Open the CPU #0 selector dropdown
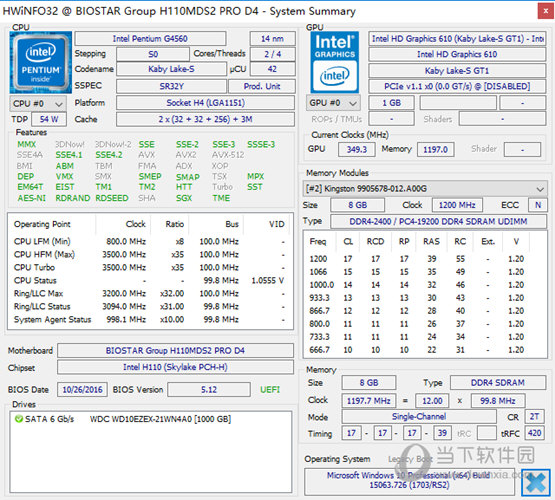Viewport: 555px width, 500px height. pos(38,104)
